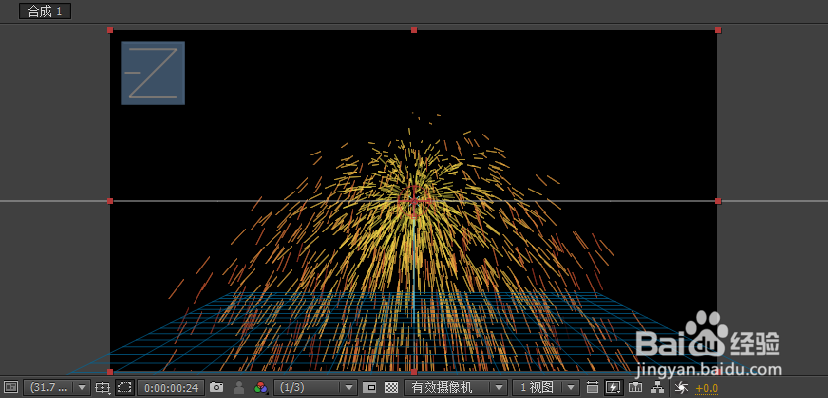This screenshot has width=828, height=398.
Task: Click the Show Snapshot person icon
Action: 239,387
